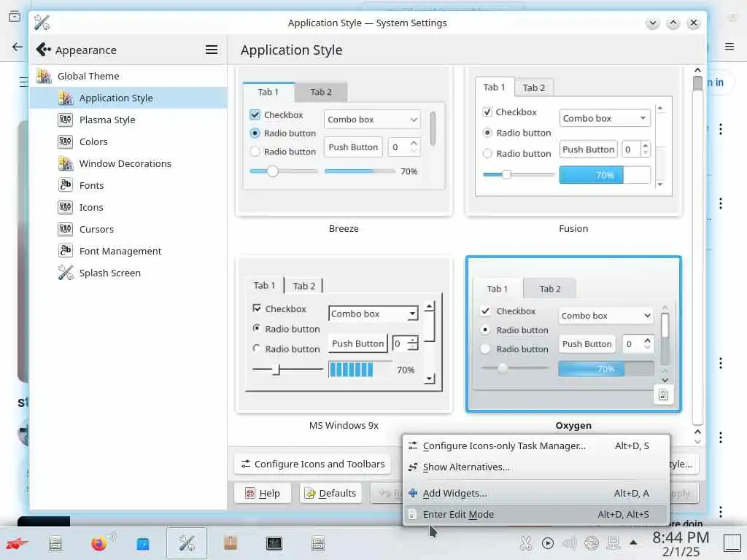
Task: Click the Fusion preview spinbox arrows
Action: (x=645, y=149)
